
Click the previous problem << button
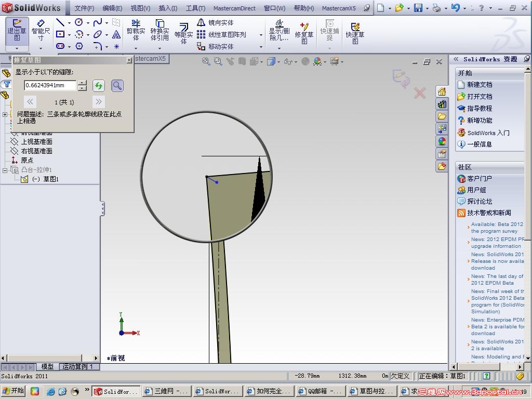[30, 101]
